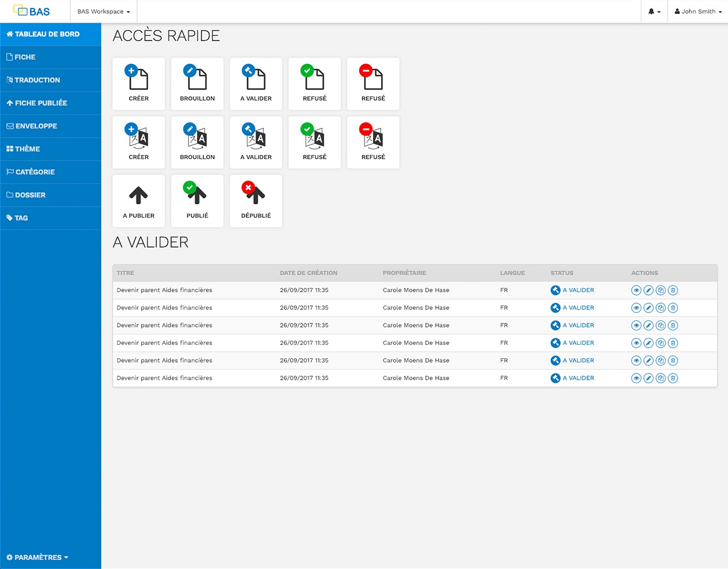The image size is (728, 569).
Task: Sort by the PROPRIÉTAIRE column header
Action: (404, 273)
